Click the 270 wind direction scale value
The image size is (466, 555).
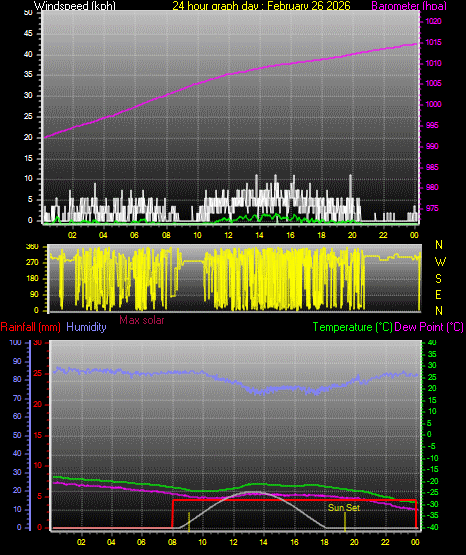[32, 263]
